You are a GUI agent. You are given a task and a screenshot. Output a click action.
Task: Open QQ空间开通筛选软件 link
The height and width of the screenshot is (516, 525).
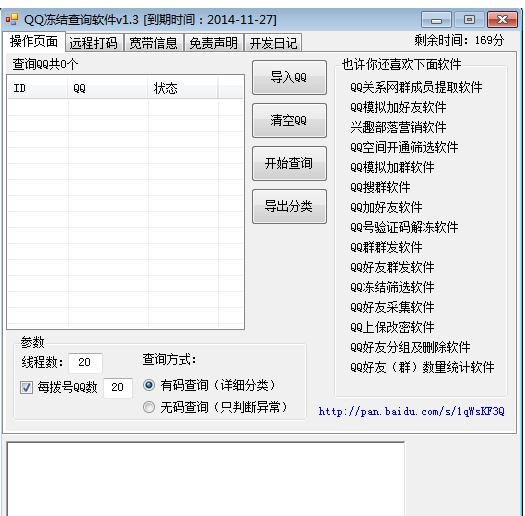(404, 147)
